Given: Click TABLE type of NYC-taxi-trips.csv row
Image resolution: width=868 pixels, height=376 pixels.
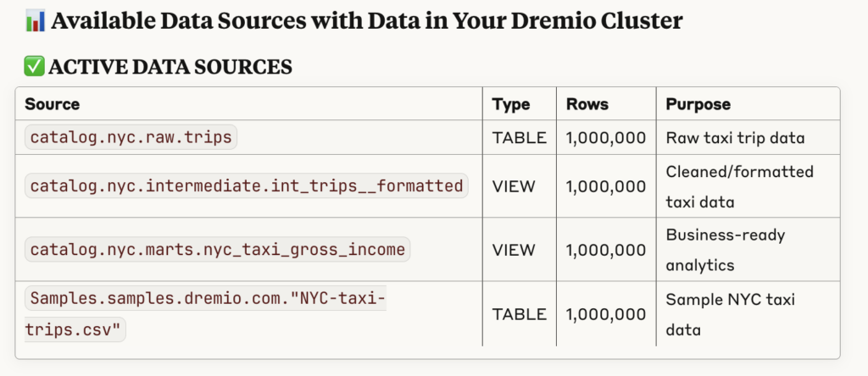Looking at the screenshot, I should click(x=520, y=315).
